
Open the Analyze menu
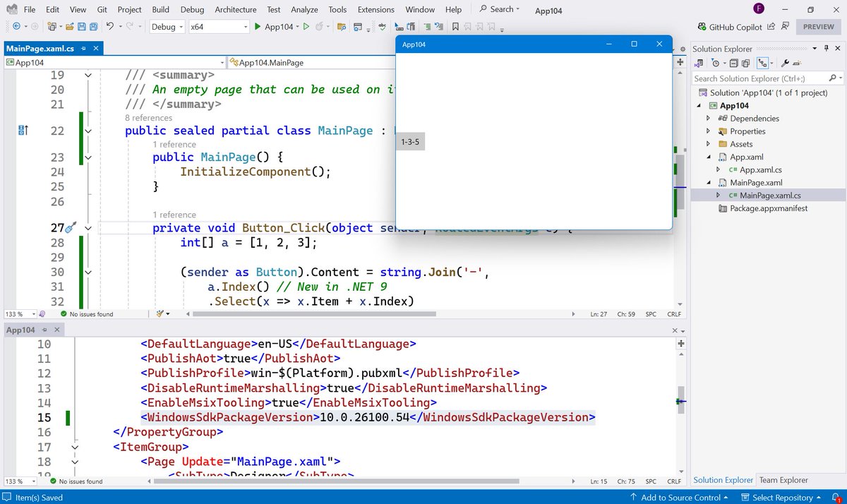click(x=304, y=9)
